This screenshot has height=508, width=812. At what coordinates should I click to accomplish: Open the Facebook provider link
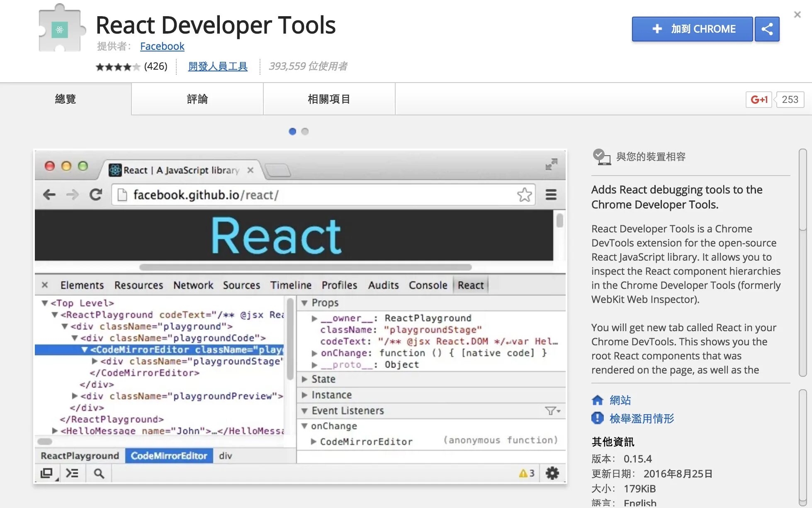[x=162, y=46]
